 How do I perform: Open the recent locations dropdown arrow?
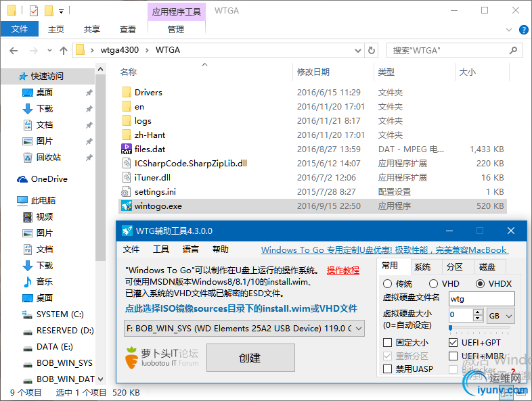tap(49, 51)
